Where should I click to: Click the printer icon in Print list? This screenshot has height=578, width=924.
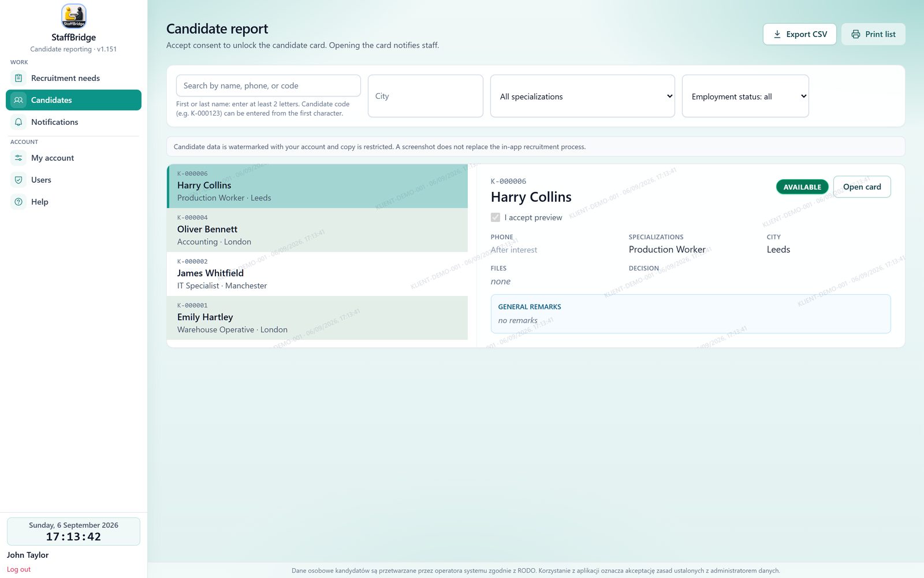click(x=856, y=34)
